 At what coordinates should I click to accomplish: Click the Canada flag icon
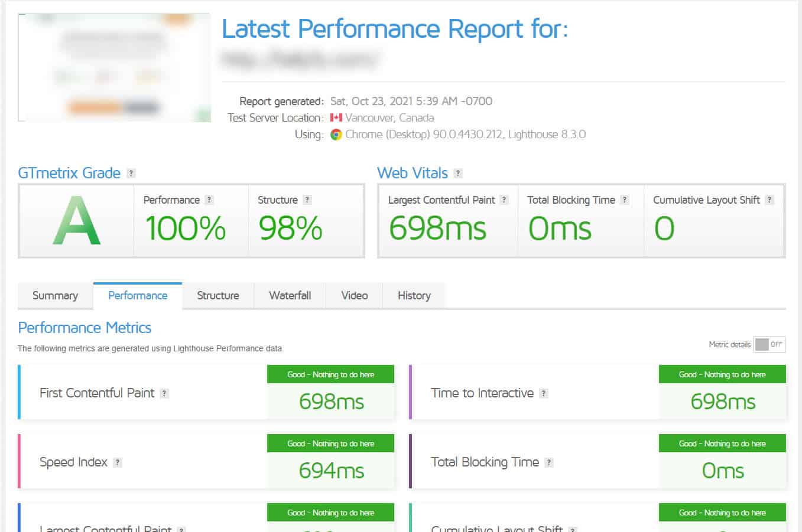pos(336,118)
